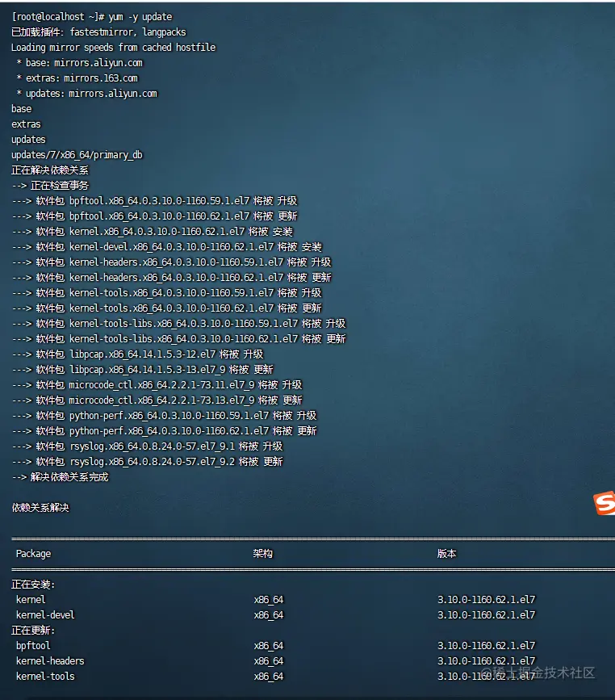Select rsyslog 8.24.0-57.el7_9.1 将被 升级 line

147,446
